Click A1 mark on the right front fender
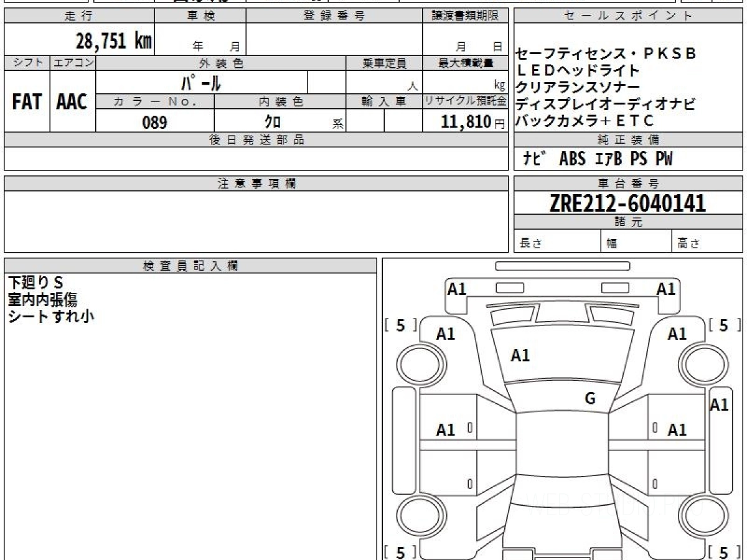 677,334
